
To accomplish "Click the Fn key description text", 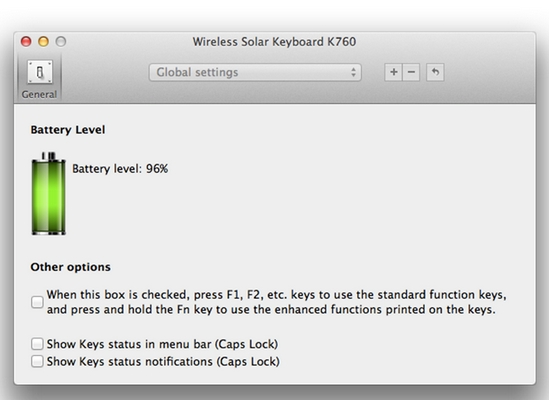I will coord(277,302).
